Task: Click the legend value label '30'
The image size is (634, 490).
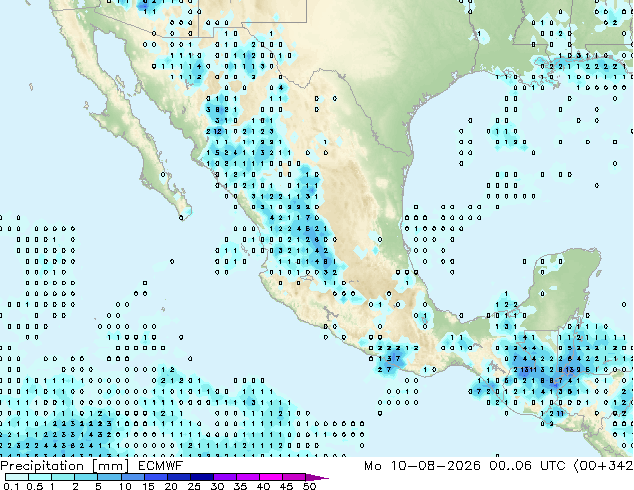Action: coord(218,486)
